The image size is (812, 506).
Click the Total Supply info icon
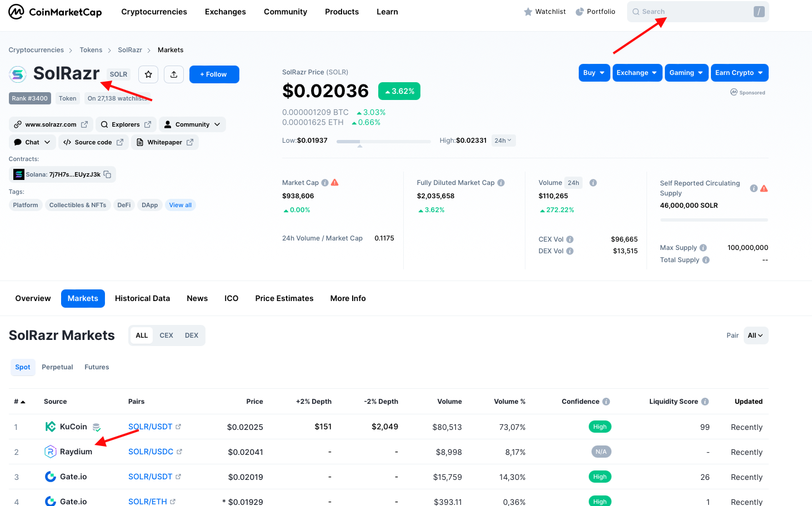coord(706,260)
